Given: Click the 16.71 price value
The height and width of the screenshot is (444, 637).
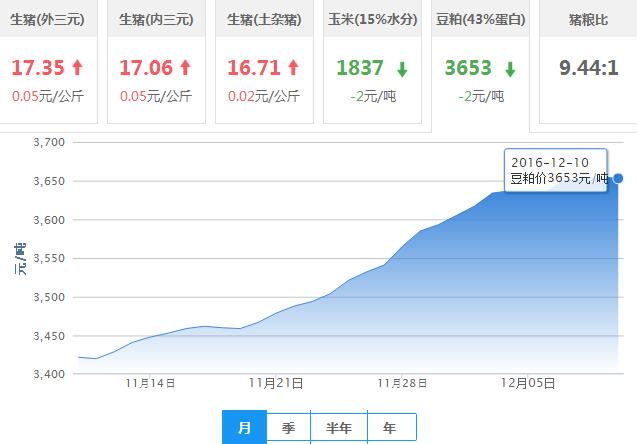Looking at the screenshot, I should tap(254, 68).
